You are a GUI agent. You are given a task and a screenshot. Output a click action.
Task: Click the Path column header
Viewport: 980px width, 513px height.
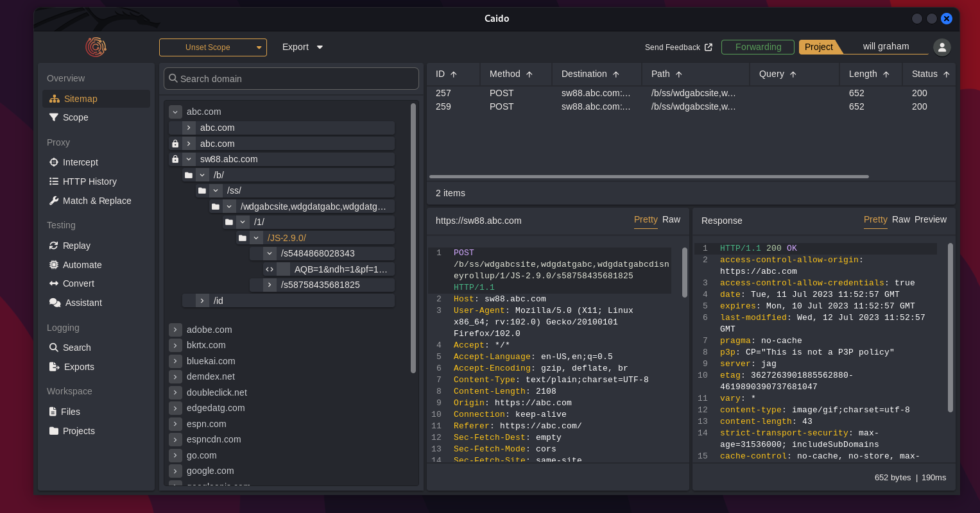pos(696,74)
